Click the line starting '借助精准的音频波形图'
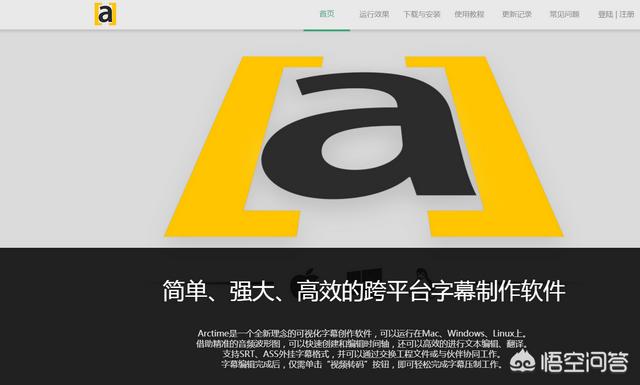 click(362, 344)
